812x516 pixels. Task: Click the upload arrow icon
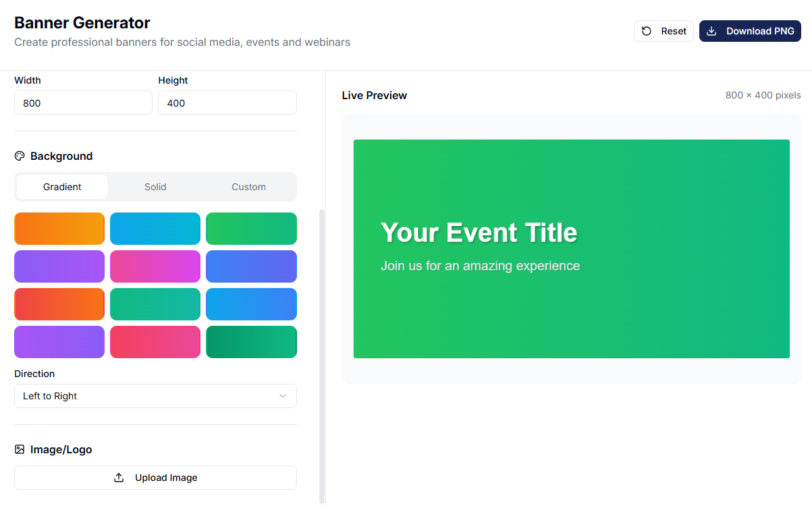(119, 478)
